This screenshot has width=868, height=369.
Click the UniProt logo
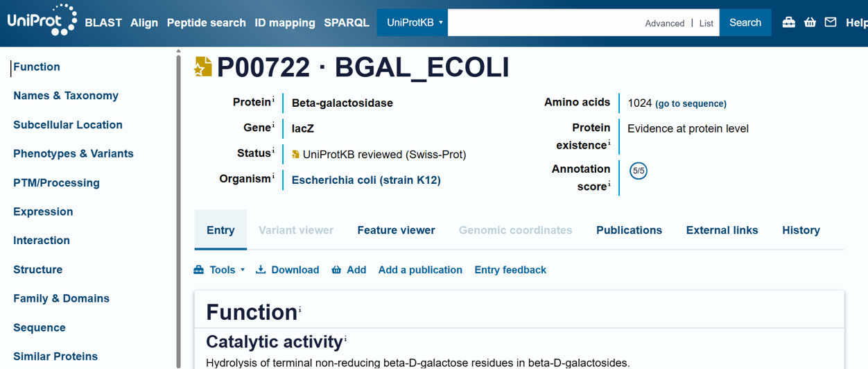tap(42, 21)
